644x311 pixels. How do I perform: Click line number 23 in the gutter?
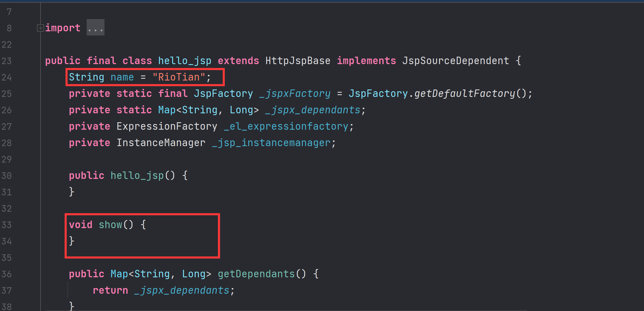(7, 61)
